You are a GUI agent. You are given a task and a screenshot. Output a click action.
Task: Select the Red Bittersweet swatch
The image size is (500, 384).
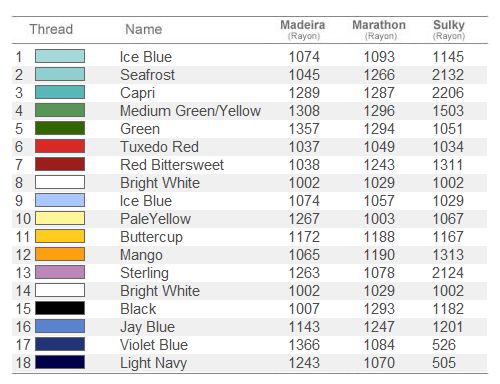point(60,164)
